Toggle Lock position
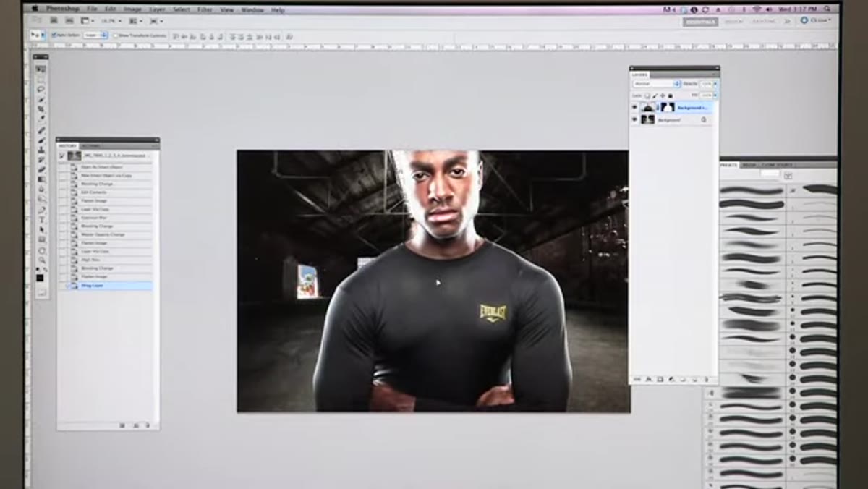Image resolution: width=868 pixels, height=489 pixels. point(663,95)
